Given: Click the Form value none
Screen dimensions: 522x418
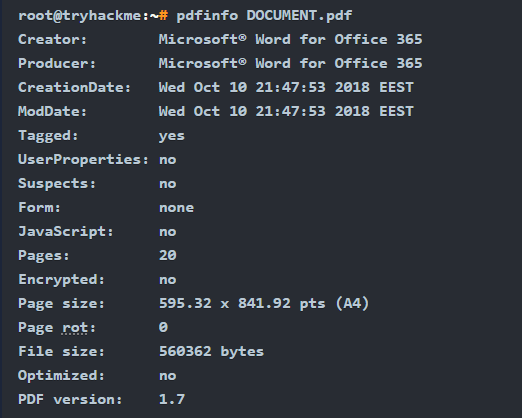Looking at the screenshot, I should click(176, 208).
